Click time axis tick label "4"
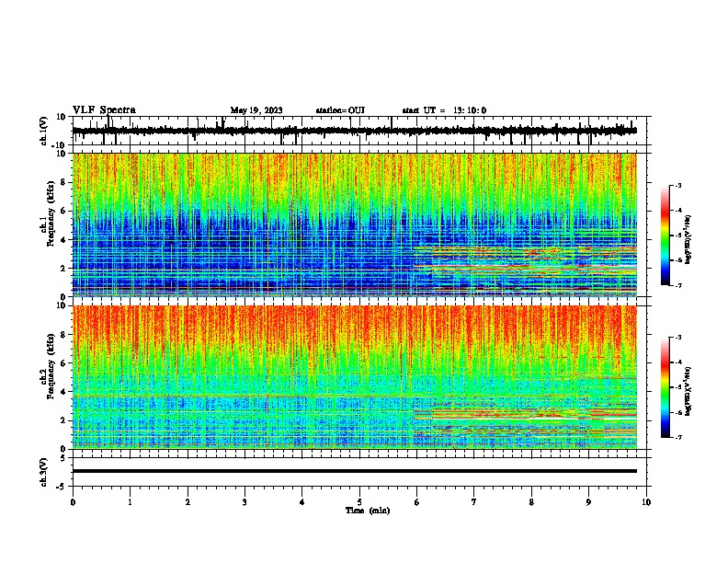This screenshot has width=728, height=563. (302, 502)
